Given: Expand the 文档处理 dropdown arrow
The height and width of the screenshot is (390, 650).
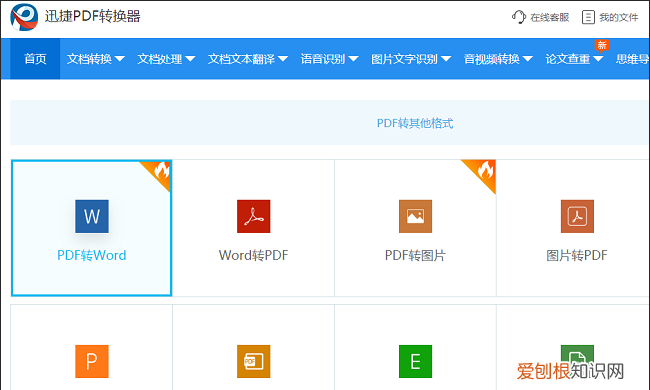Looking at the screenshot, I should pos(190,59).
